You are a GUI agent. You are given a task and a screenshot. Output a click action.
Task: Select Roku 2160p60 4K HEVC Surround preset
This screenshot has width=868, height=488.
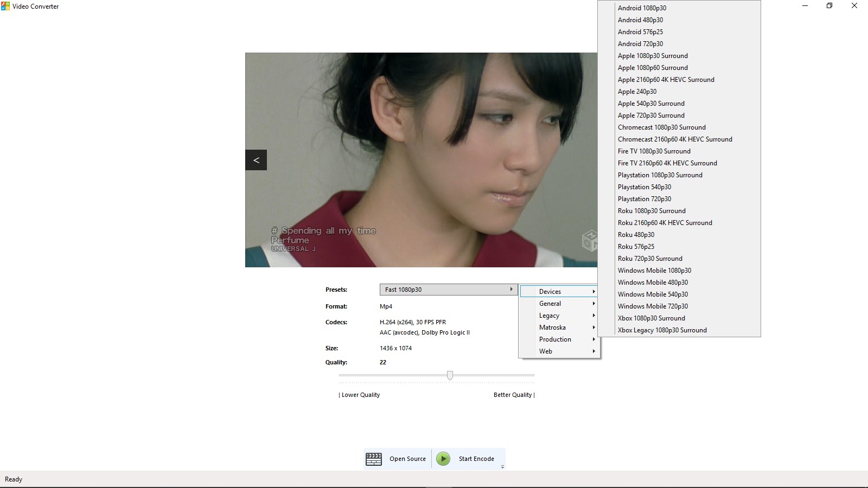[679, 223]
